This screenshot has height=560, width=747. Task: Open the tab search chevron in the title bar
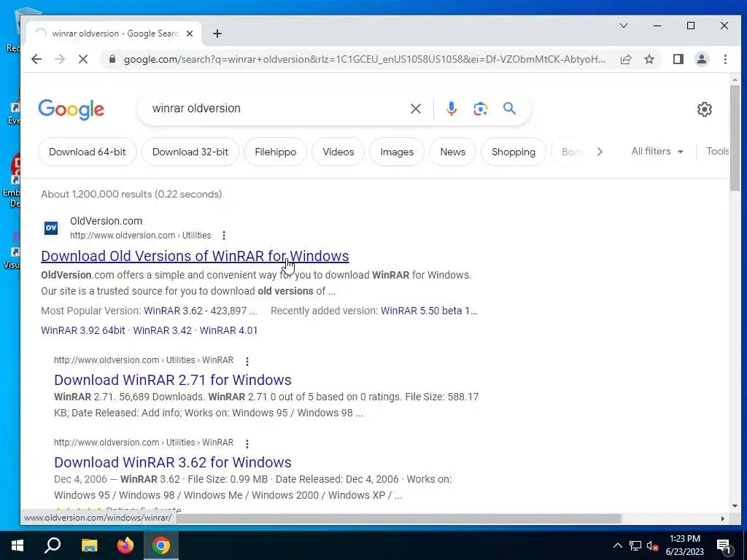point(623,26)
